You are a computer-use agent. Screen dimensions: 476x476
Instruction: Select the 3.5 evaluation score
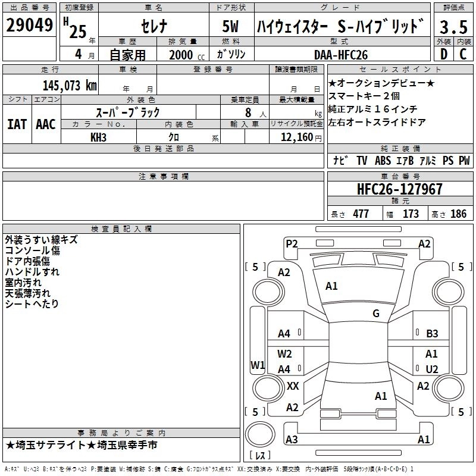[x=452, y=27]
